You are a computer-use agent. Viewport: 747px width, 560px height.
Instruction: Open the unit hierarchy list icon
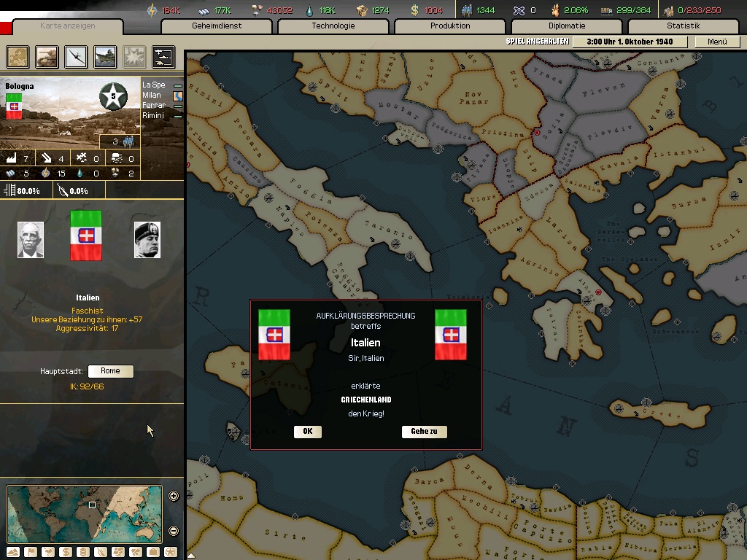click(x=163, y=56)
